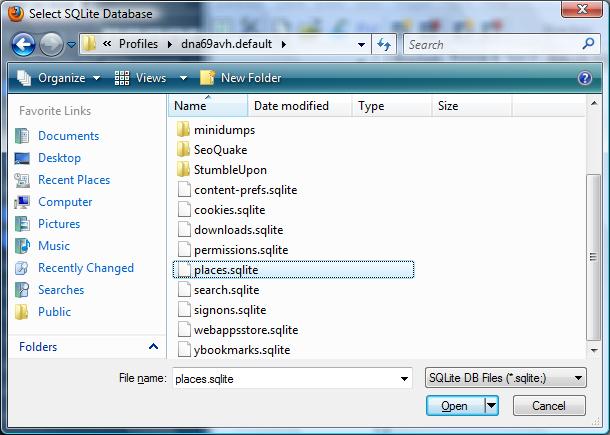610x435 pixels.
Task: Click dna69avh.default in breadcrumb path
Action: pos(226,44)
